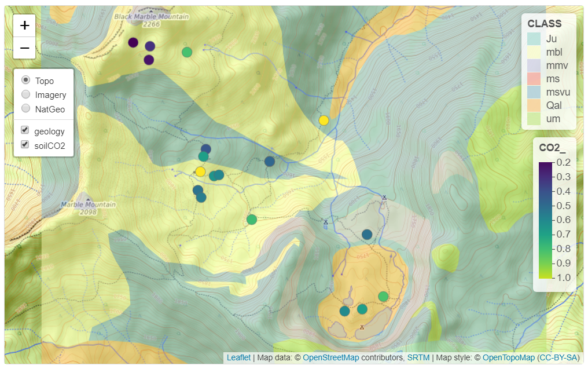Click the dark purple marker near Black Marble Mountain

[133, 42]
